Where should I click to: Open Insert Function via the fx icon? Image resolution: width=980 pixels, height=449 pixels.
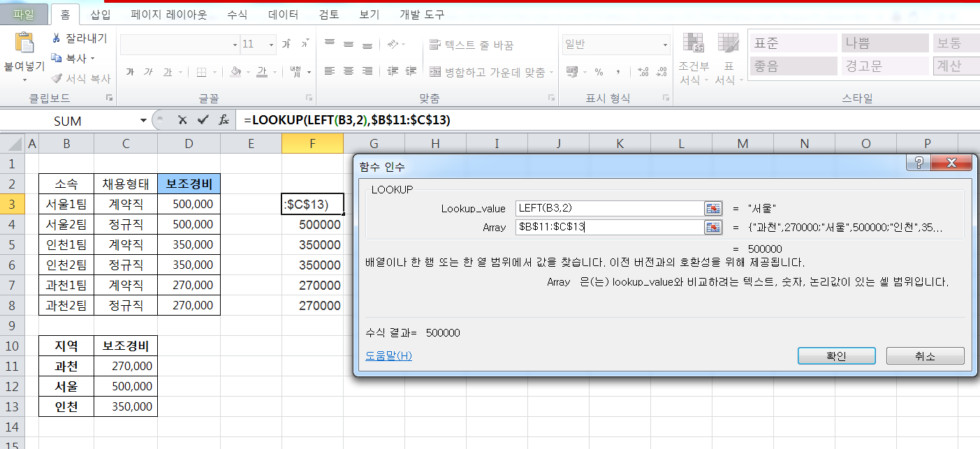pos(224,120)
